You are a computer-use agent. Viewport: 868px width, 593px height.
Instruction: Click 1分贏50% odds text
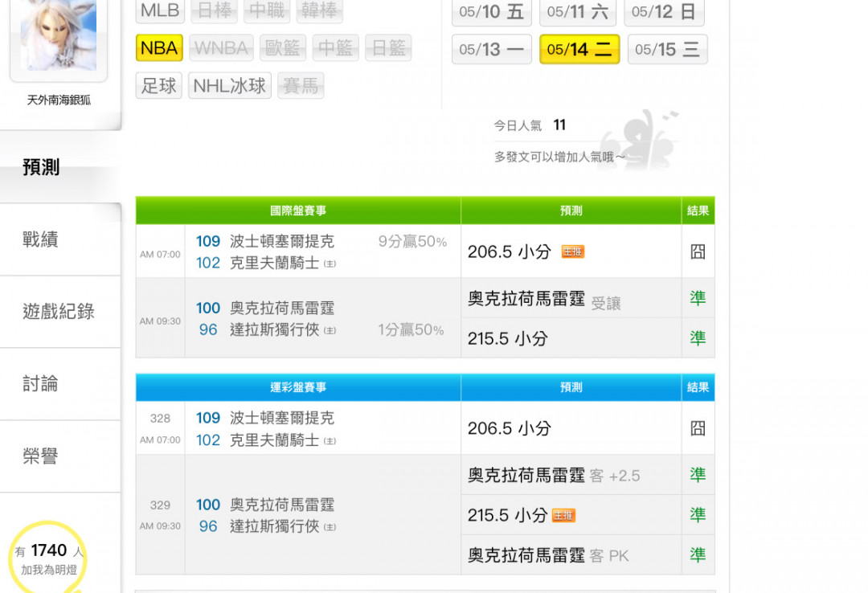411,330
